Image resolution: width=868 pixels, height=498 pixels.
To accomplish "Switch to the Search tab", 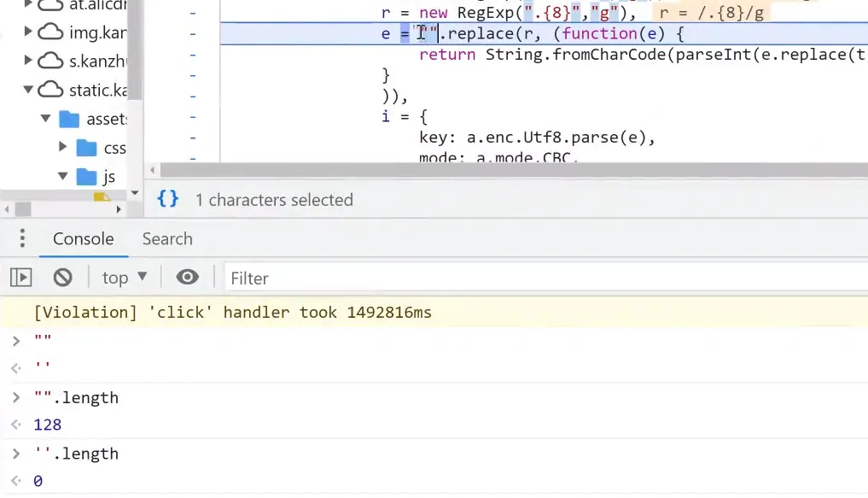I will [x=167, y=239].
